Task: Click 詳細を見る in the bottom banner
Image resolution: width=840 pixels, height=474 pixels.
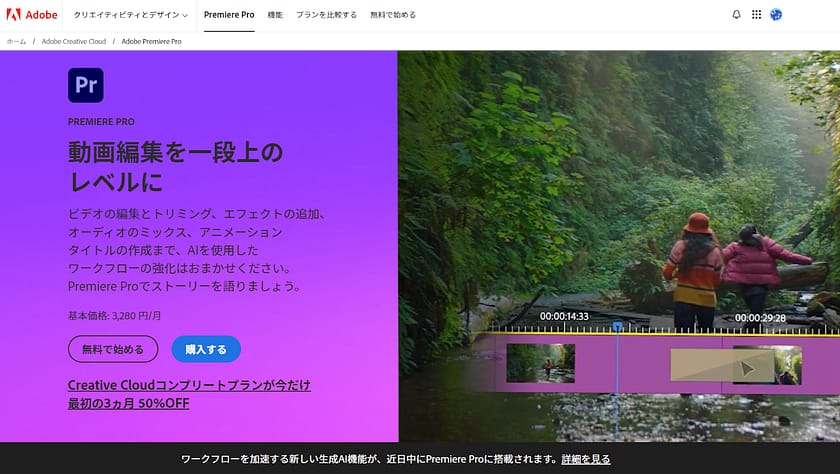Action: click(585, 459)
